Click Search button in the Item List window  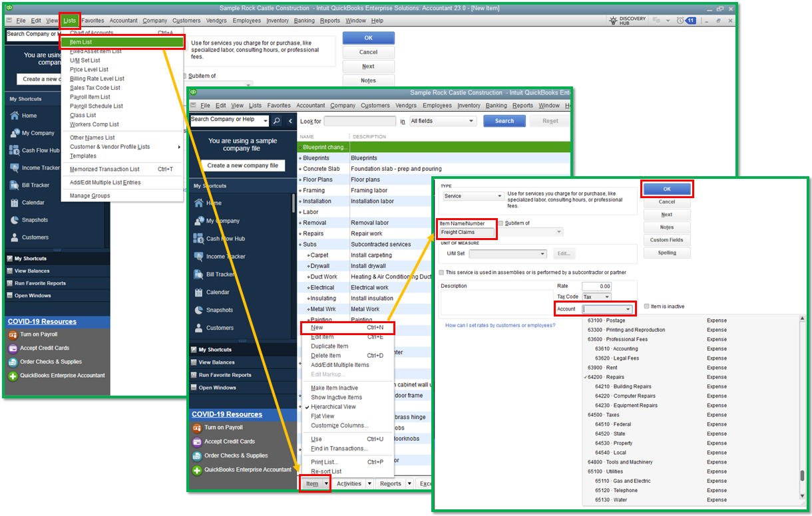pos(505,121)
